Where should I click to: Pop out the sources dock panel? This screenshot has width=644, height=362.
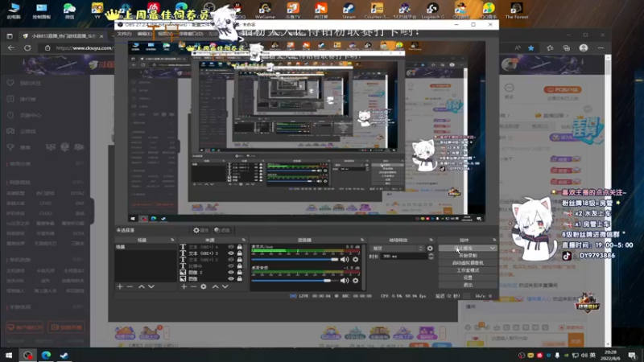(x=244, y=240)
